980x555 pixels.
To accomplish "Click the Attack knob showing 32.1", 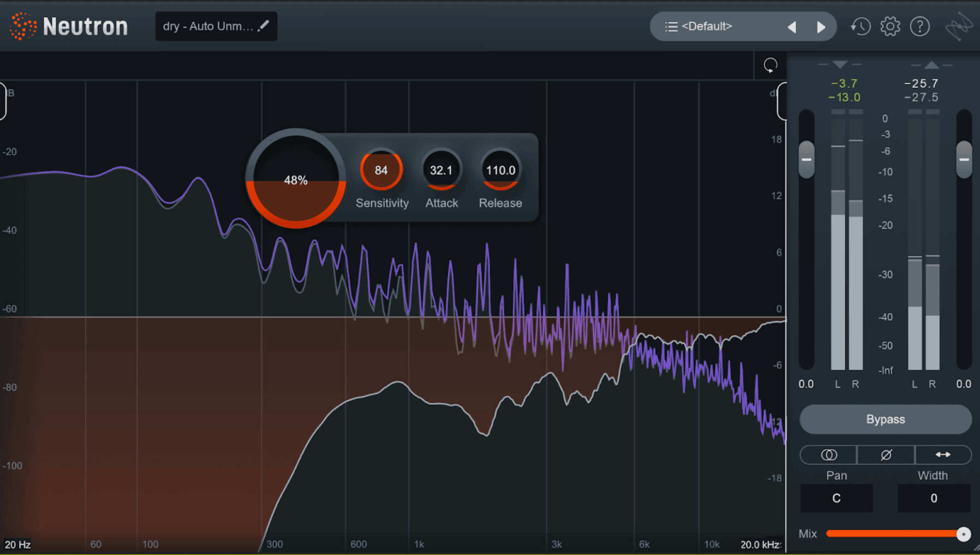I will click(441, 170).
